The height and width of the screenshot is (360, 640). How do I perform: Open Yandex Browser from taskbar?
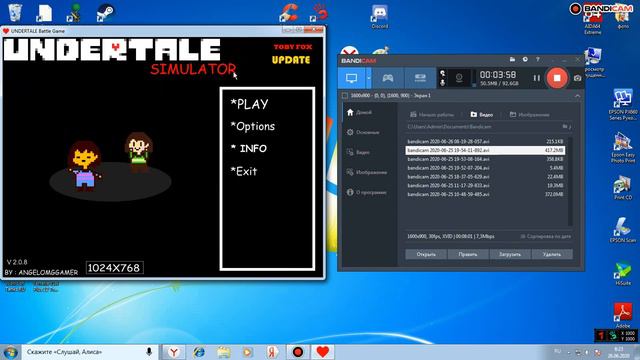coord(174,352)
